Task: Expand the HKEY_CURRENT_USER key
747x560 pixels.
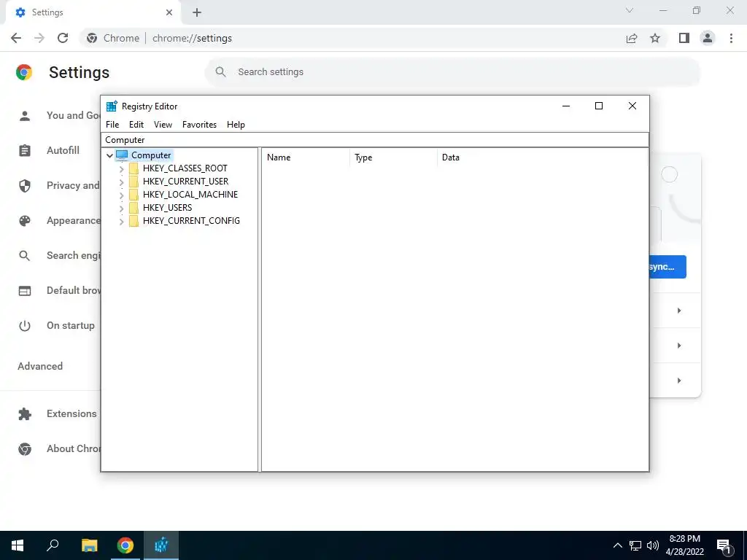Action: pyautogui.click(x=122, y=182)
